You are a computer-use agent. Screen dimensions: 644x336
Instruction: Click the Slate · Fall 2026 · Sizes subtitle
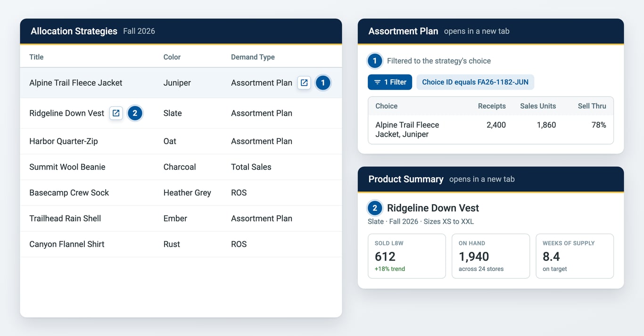pos(421,221)
